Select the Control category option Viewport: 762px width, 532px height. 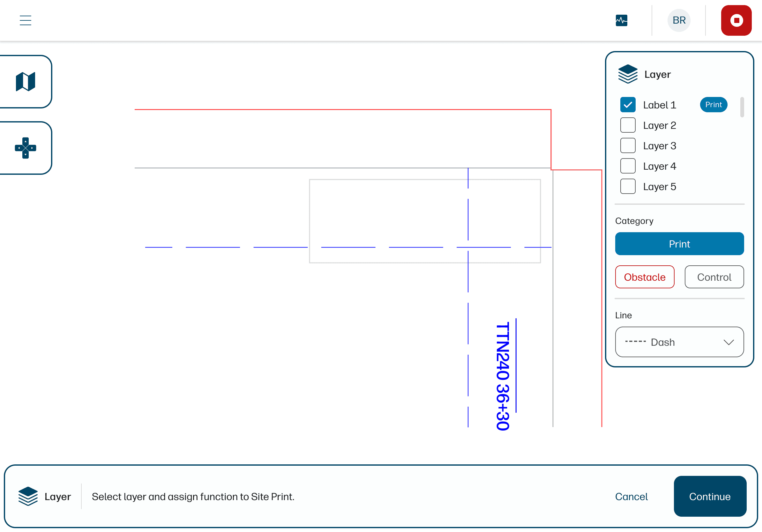click(x=714, y=277)
